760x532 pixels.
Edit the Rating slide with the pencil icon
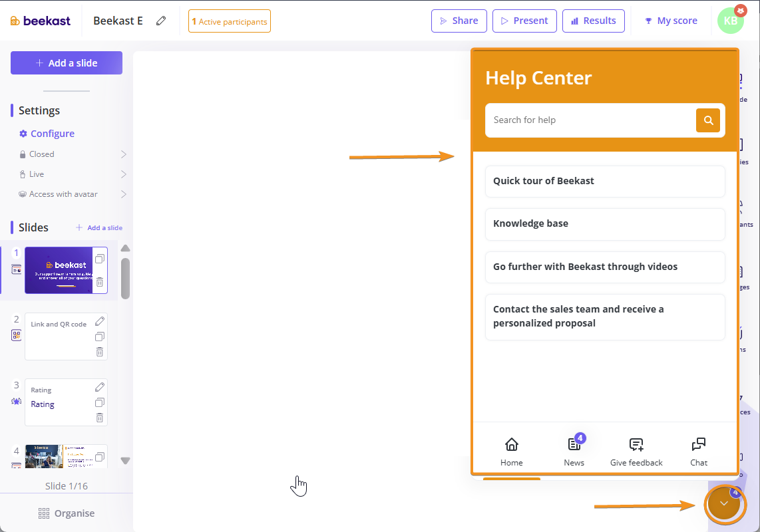point(100,387)
